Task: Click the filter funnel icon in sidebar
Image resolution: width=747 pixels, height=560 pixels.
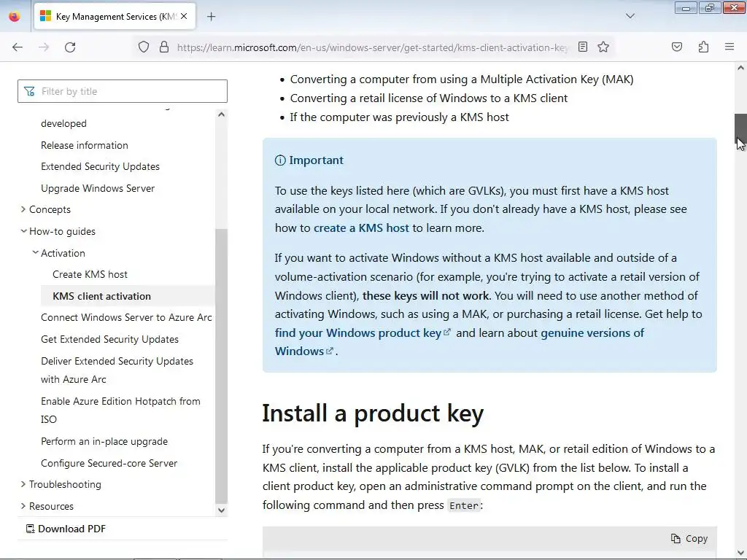Action: (29, 91)
